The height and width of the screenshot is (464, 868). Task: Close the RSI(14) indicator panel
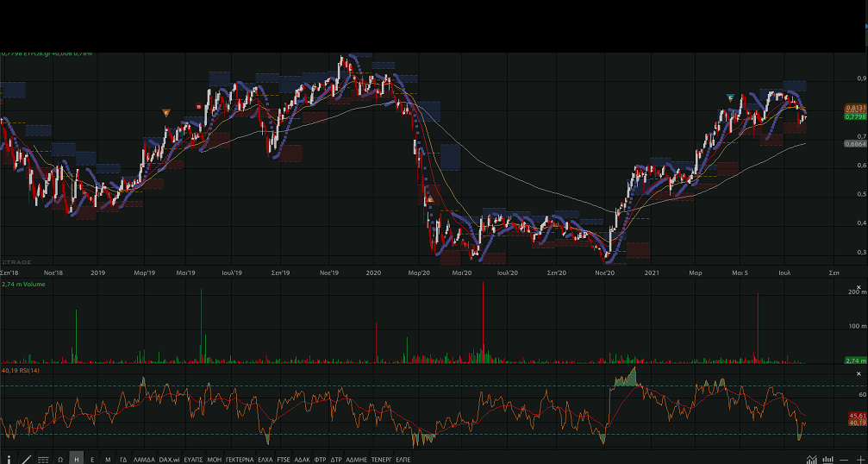[x=859, y=373]
